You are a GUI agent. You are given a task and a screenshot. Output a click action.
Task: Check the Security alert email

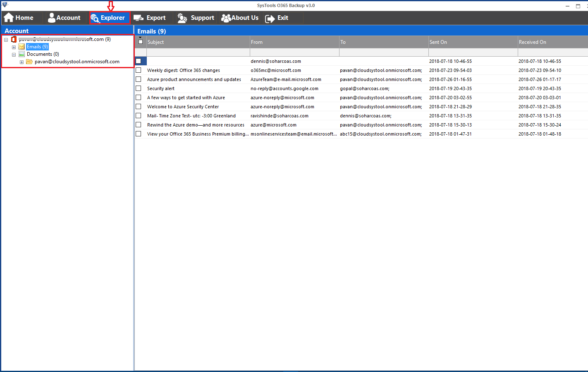(139, 88)
